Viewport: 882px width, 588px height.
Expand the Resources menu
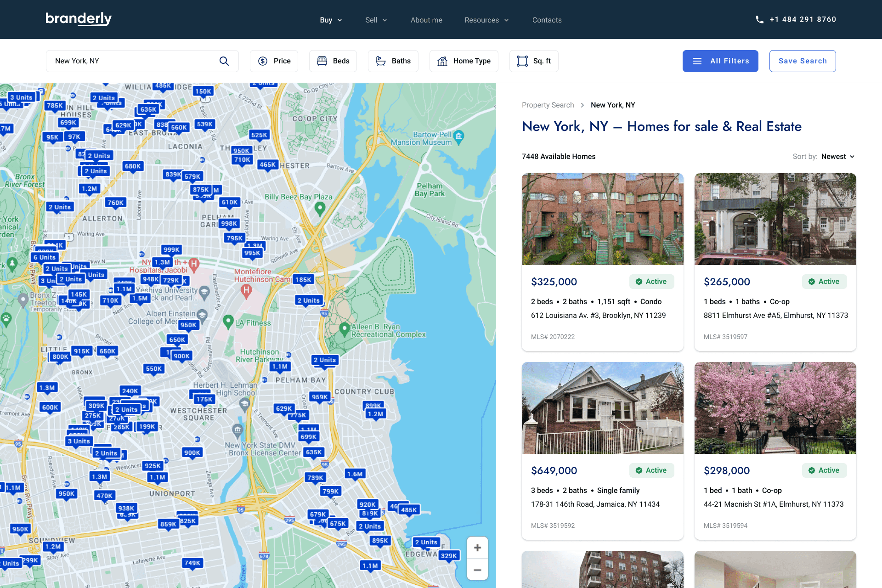coord(486,20)
